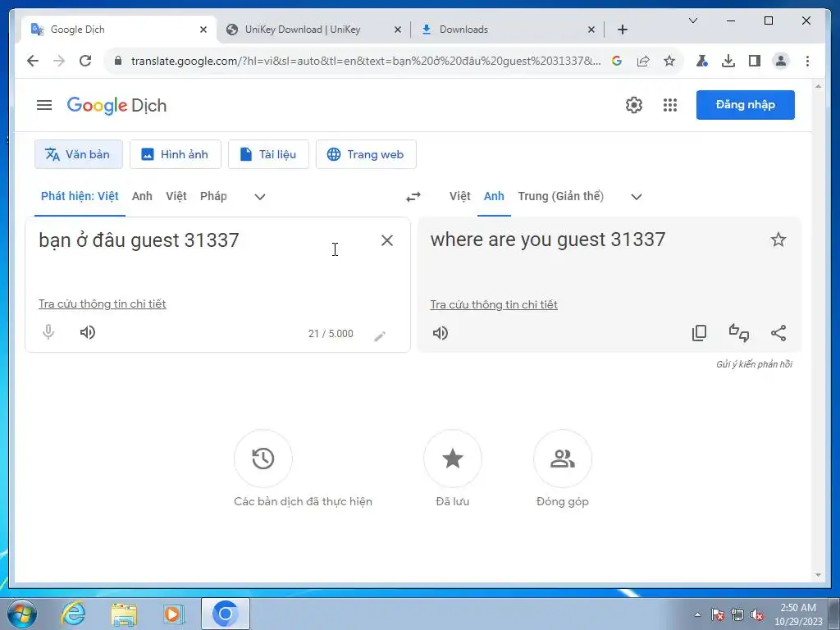840x630 pixels.
Task: Open the Google apps grid
Action: (x=670, y=105)
